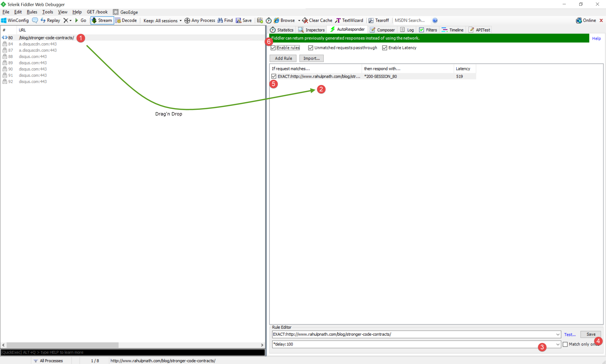
Task: Switch to the APITest tab
Action: point(479,30)
